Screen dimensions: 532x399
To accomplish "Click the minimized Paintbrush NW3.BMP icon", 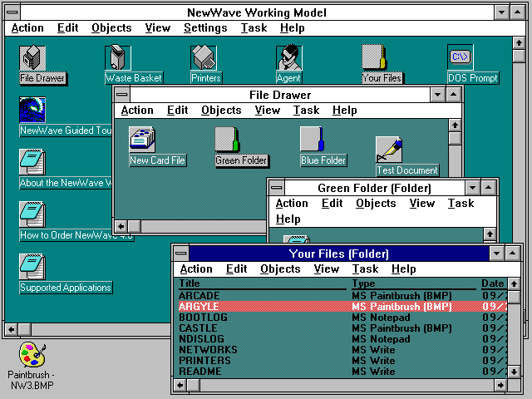I will pyautogui.click(x=32, y=357).
